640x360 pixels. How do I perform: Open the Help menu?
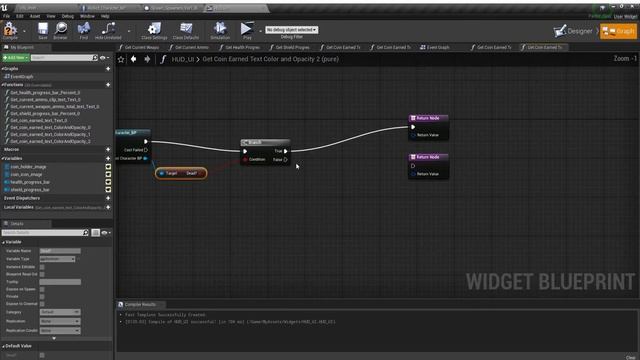(x=105, y=16)
